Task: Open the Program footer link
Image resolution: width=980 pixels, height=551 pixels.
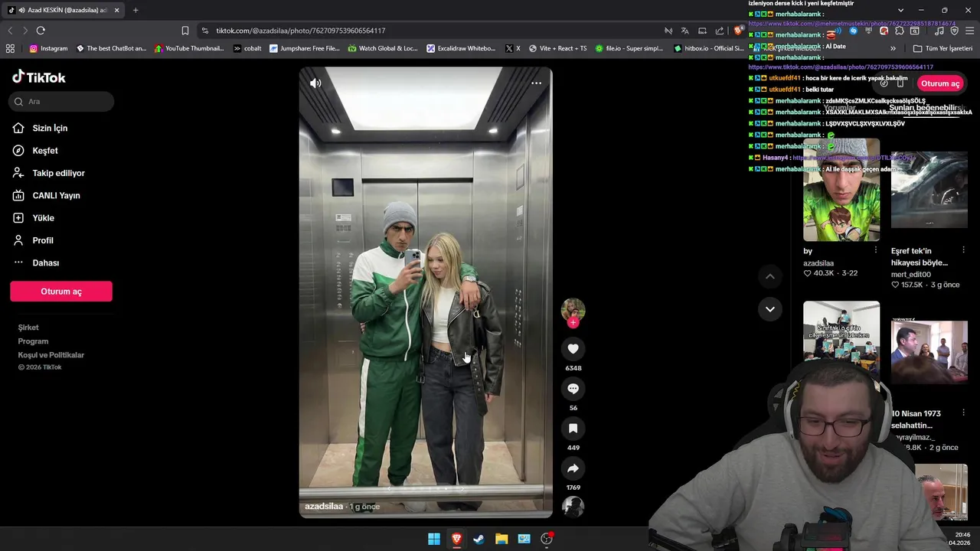Action: (33, 341)
